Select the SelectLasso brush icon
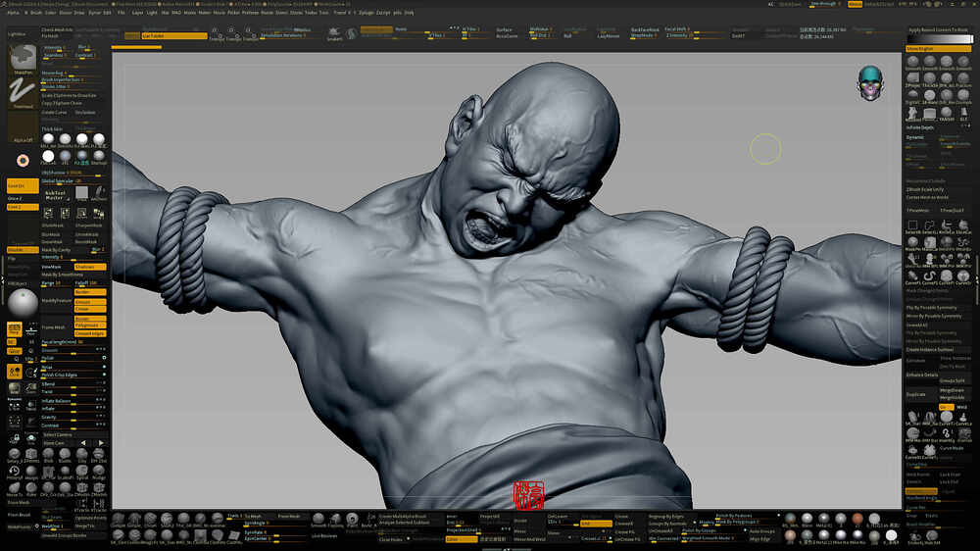The height and width of the screenshot is (551, 980). coord(929,226)
